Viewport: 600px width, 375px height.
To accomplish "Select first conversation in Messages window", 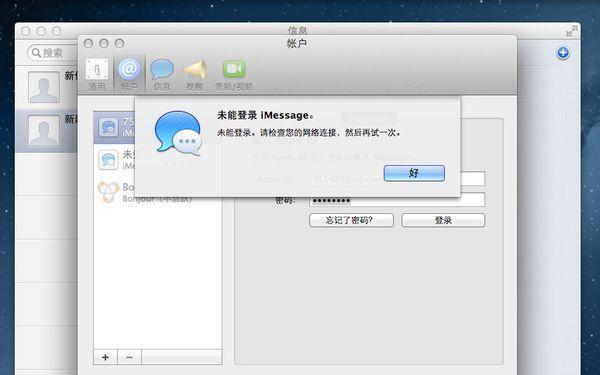I will [x=46, y=87].
